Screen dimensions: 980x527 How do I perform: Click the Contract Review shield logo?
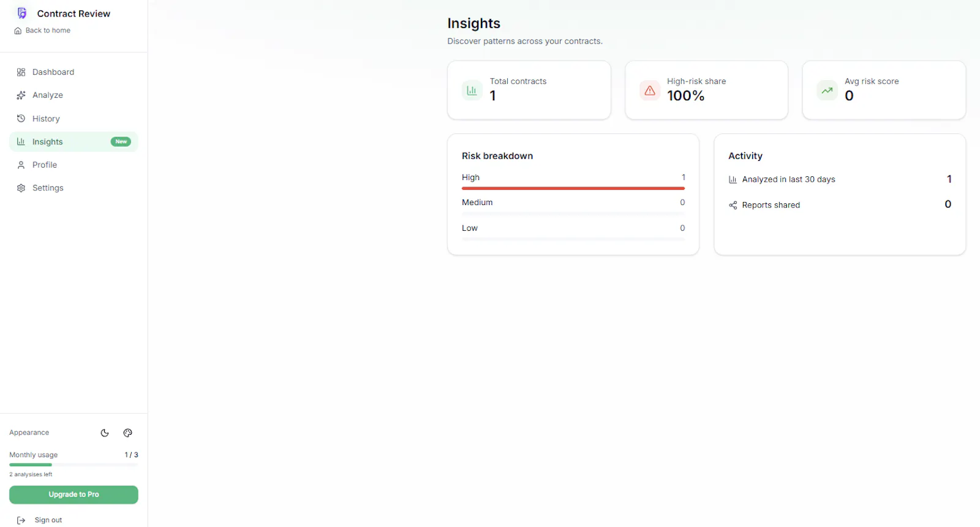22,13
